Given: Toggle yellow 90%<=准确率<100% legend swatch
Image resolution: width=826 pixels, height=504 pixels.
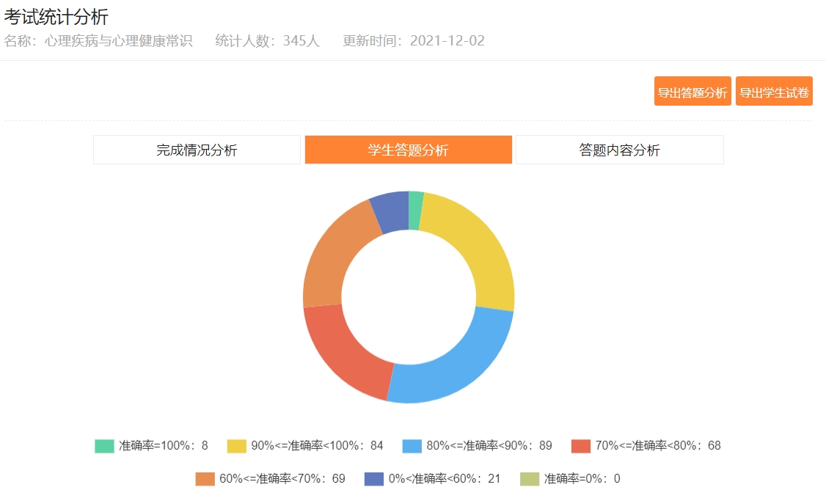Looking at the screenshot, I should 236,446.
